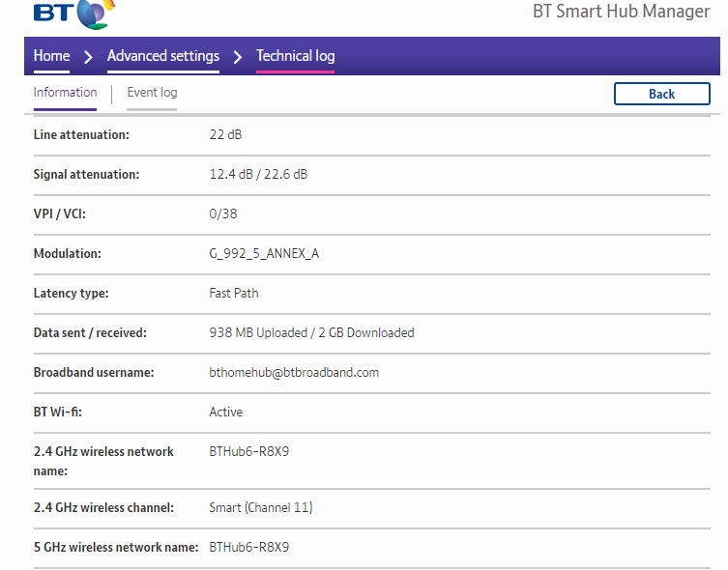Click the chevron after Home

pos(88,57)
